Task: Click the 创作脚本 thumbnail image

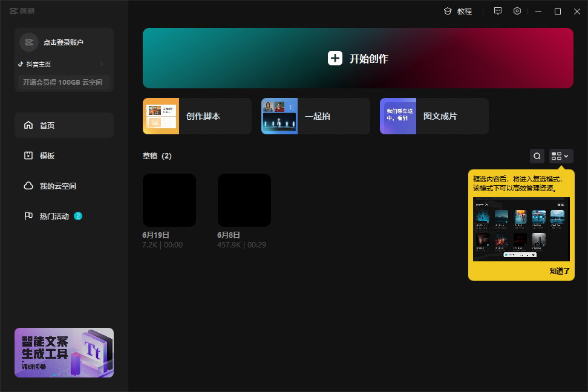Action: click(x=161, y=116)
